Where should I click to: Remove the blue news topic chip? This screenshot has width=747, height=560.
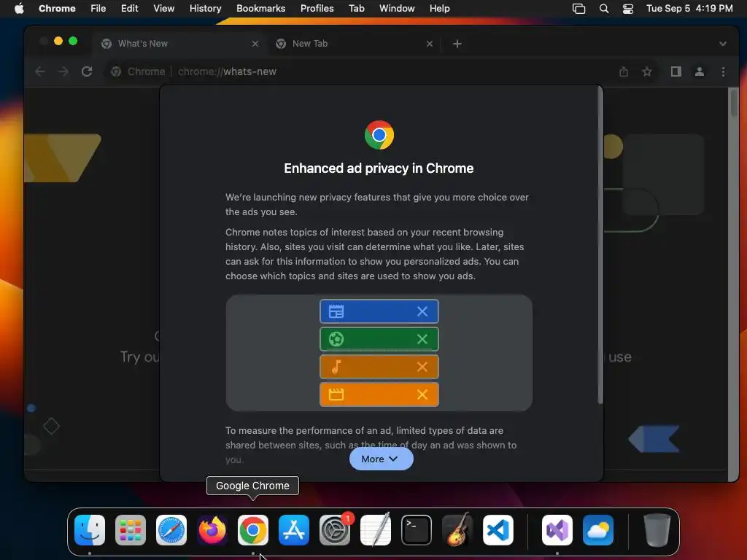coord(422,311)
